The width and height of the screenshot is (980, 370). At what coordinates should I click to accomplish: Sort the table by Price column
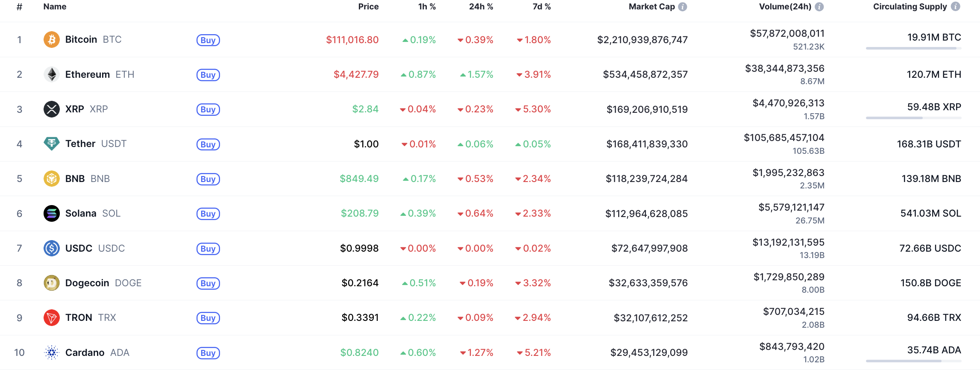368,7
